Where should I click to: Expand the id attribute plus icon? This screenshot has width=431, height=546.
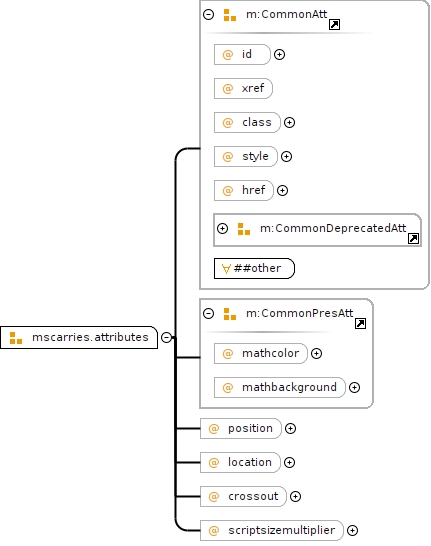click(279, 54)
